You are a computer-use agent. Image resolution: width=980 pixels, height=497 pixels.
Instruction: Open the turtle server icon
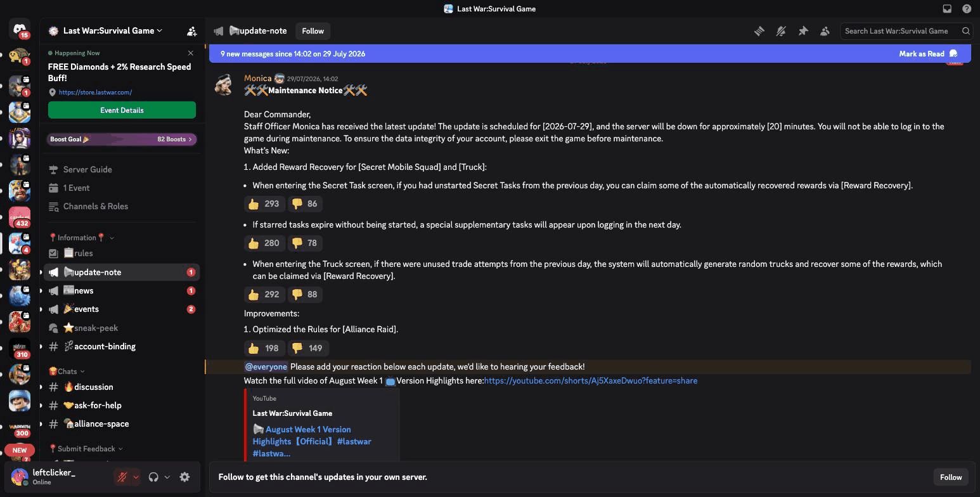click(x=20, y=56)
